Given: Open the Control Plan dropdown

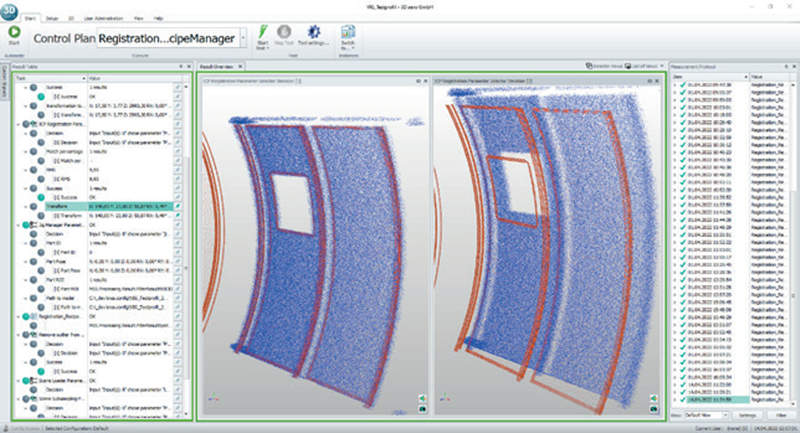Looking at the screenshot, I should click(x=241, y=38).
